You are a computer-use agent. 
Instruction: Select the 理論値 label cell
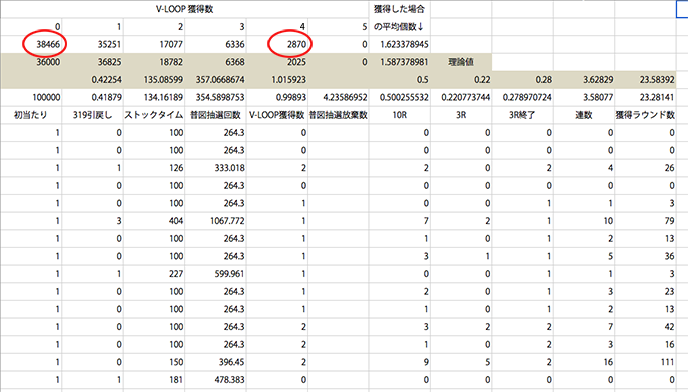tap(461, 62)
